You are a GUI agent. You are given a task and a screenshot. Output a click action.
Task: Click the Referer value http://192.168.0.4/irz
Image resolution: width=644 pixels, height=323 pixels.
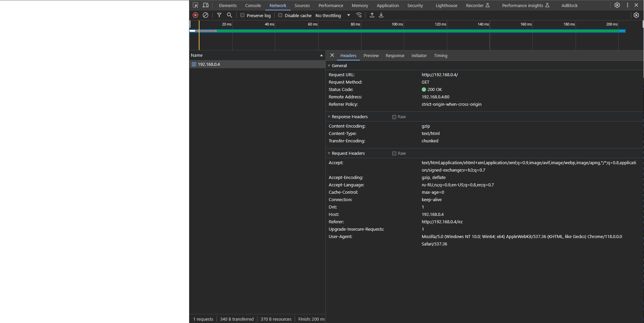pyautogui.click(x=442, y=222)
